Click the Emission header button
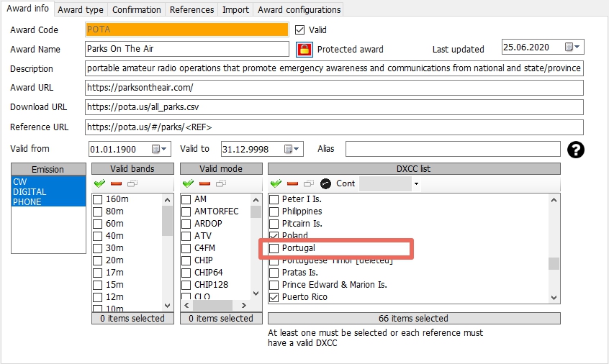Screen dimensions: 609x364 48,169
